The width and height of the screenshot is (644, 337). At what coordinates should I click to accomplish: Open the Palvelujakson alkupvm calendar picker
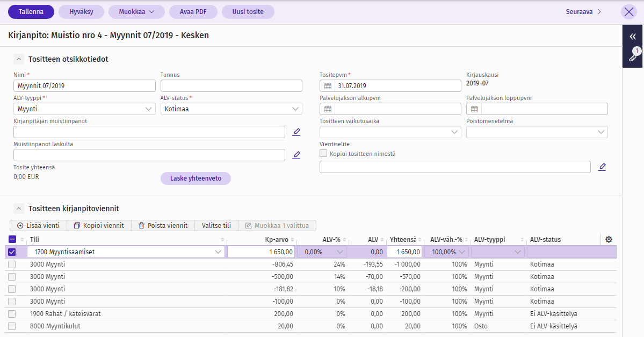pyautogui.click(x=328, y=109)
